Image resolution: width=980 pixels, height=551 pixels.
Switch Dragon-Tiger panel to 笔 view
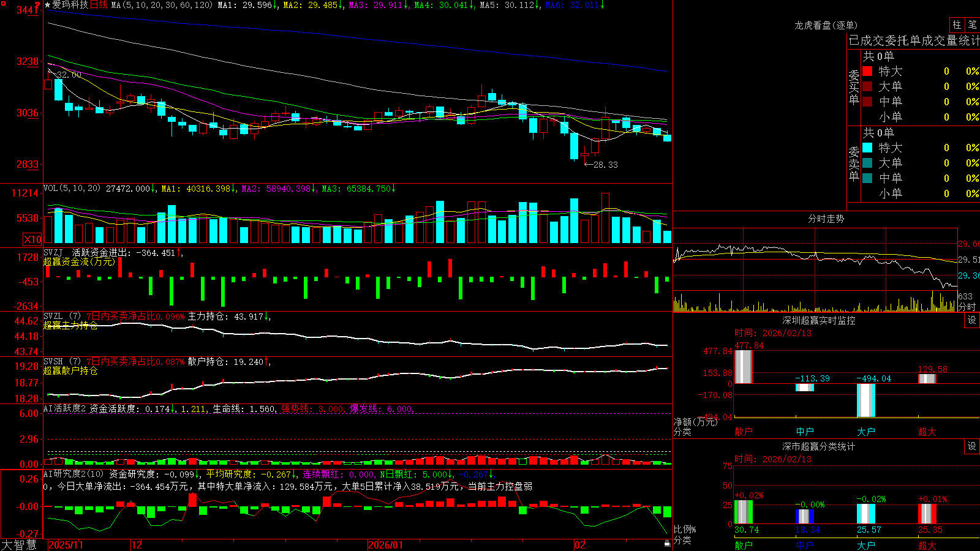(x=972, y=25)
